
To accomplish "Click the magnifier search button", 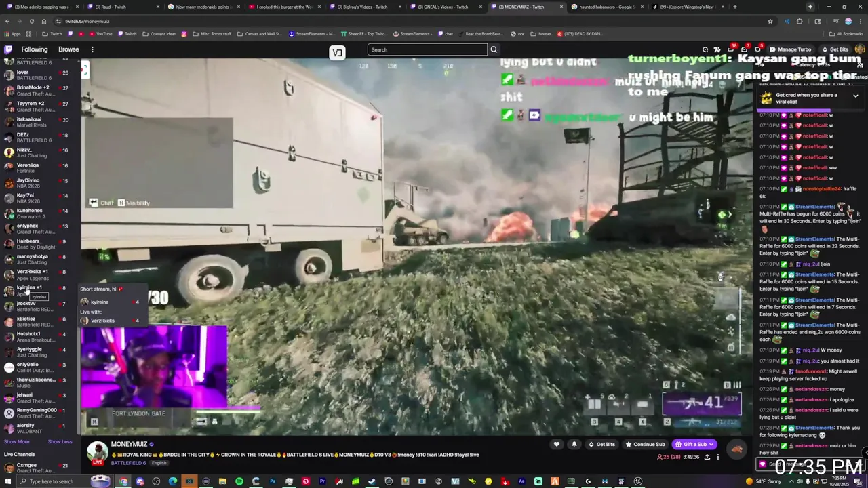I will 494,49.
